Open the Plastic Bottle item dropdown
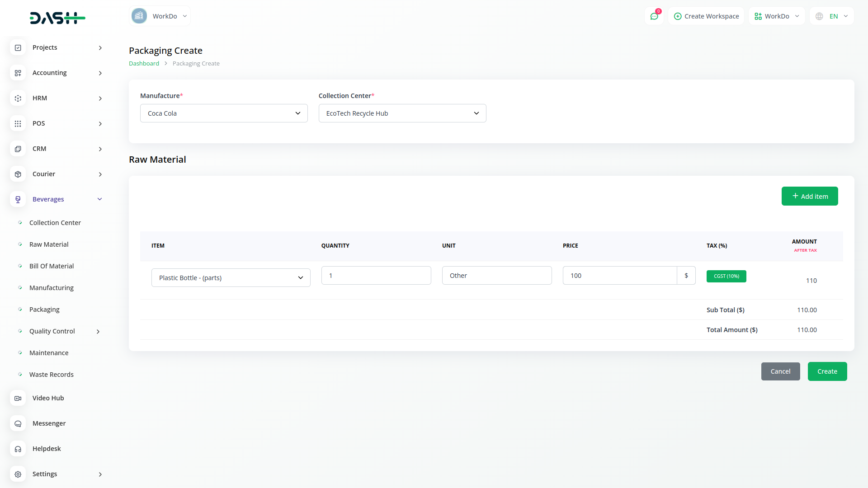Viewport: 868px width, 488px height. tap(231, 278)
